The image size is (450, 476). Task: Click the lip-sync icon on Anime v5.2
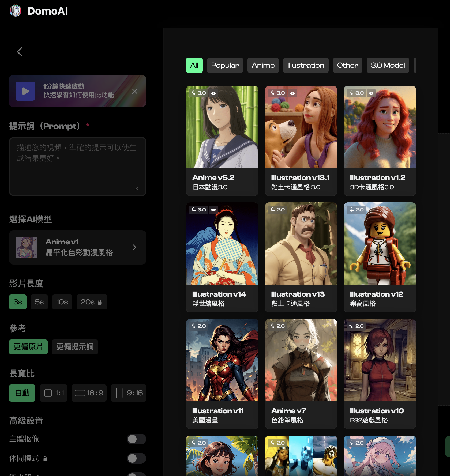pyautogui.click(x=213, y=93)
